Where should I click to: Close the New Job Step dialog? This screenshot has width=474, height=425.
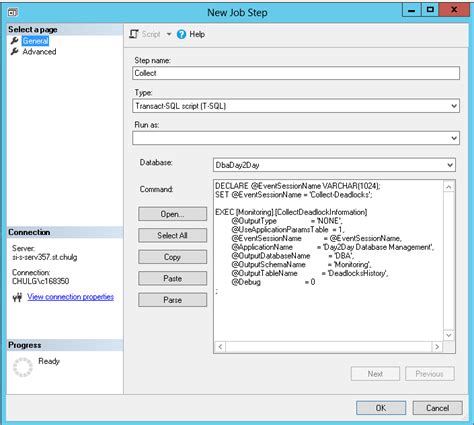pyautogui.click(x=454, y=10)
